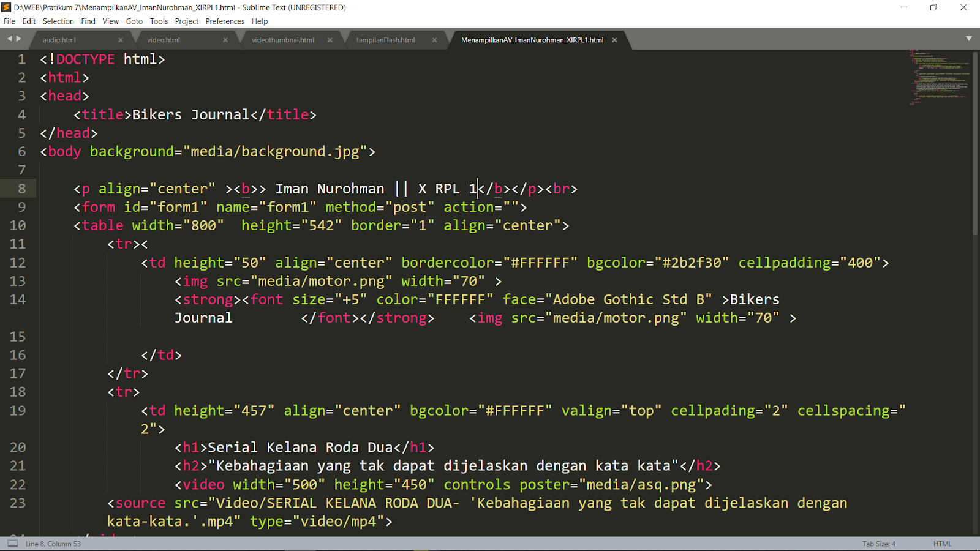Open the Preferences menu
Viewport: 980px width, 551px height.
225,21
